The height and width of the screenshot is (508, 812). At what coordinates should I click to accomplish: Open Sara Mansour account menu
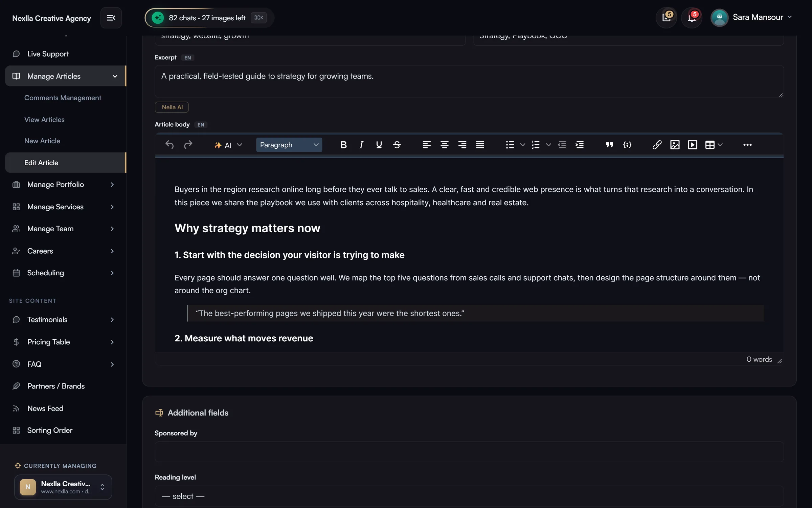tap(751, 18)
